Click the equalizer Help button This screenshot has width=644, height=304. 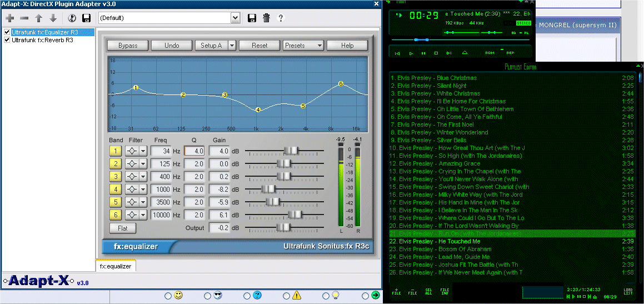pos(347,46)
